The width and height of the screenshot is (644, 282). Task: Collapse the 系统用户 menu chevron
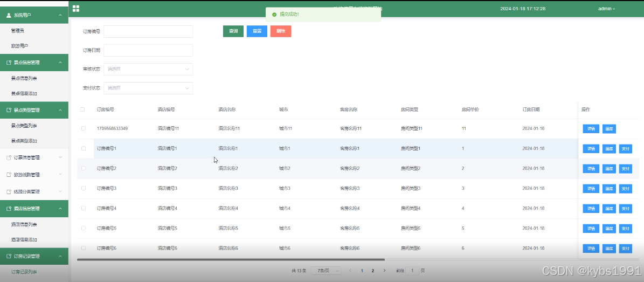click(60, 15)
